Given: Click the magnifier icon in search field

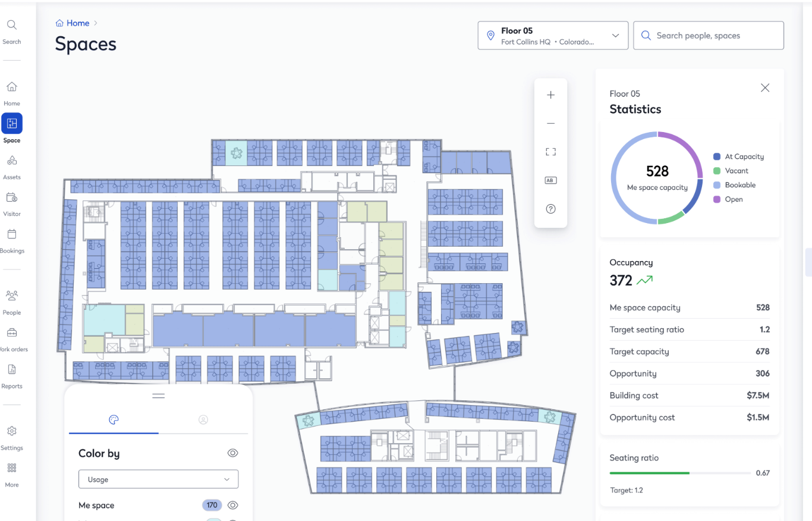Looking at the screenshot, I should point(646,36).
